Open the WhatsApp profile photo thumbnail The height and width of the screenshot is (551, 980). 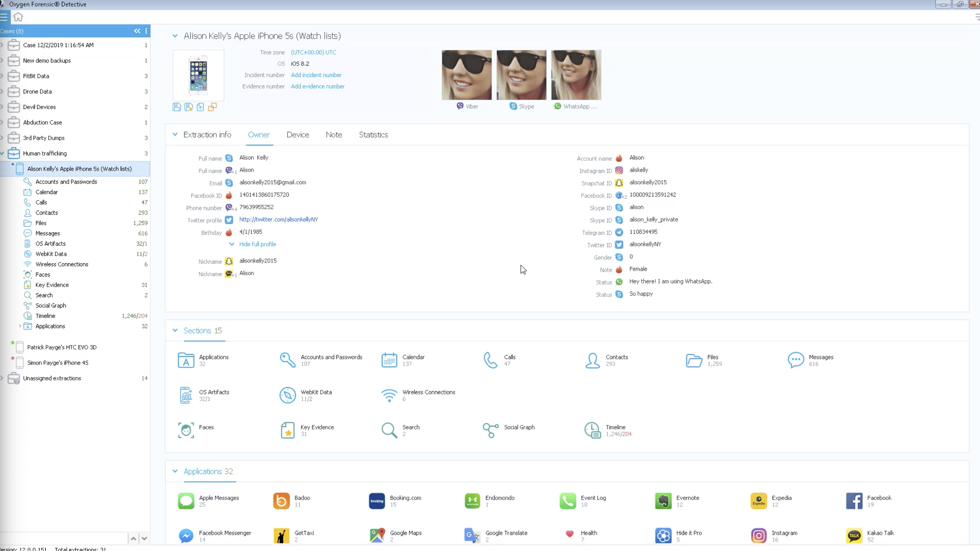tap(576, 75)
